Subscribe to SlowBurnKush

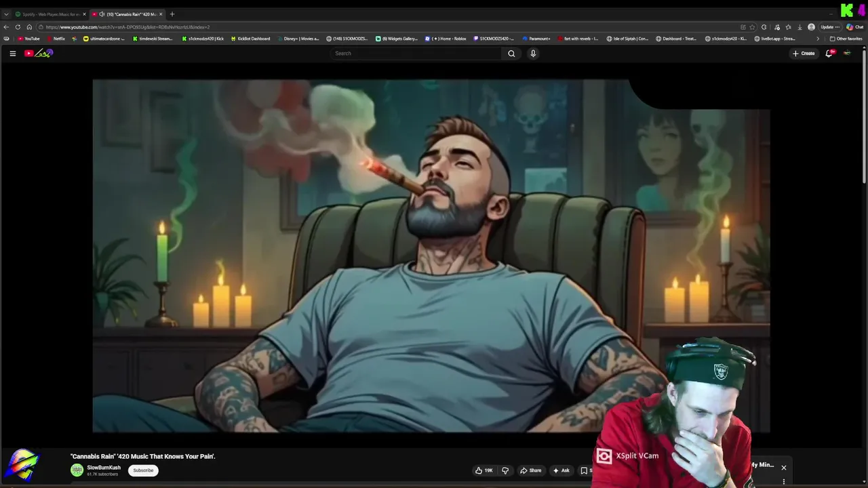pyautogui.click(x=143, y=470)
